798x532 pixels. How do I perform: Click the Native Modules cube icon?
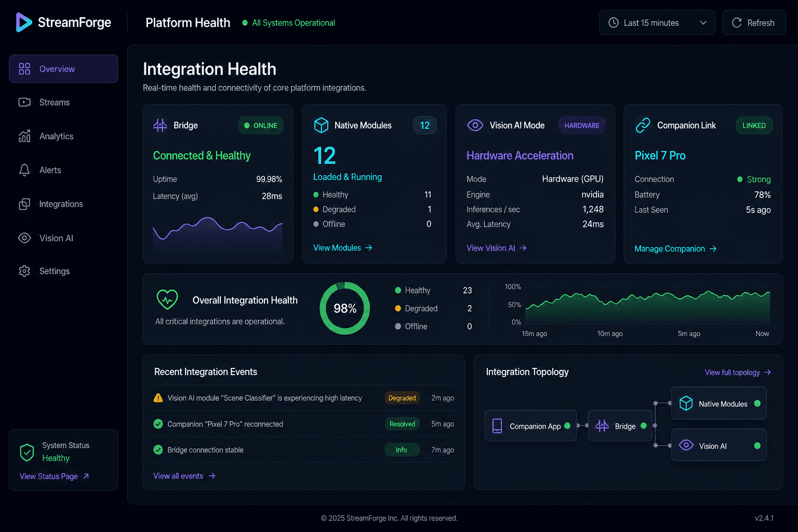(x=322, y=125)
